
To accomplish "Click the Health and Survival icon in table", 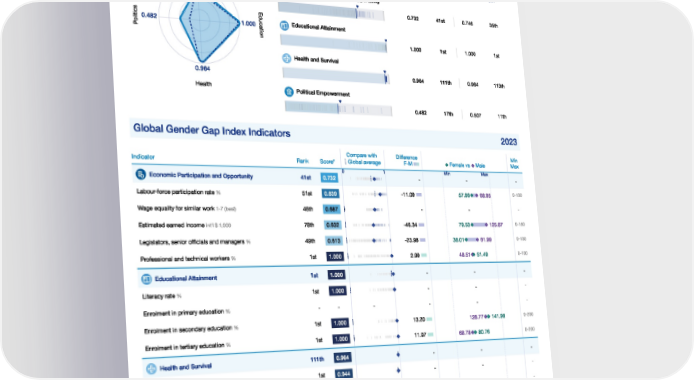I will pyautogui.click(x=151, y=368).
